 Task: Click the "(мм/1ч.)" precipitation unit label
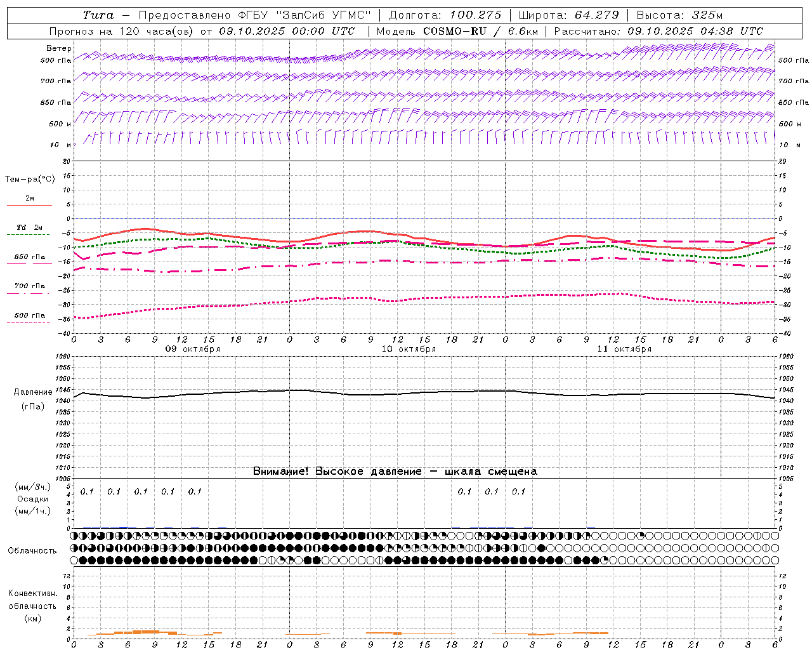(x=33, y=511)
